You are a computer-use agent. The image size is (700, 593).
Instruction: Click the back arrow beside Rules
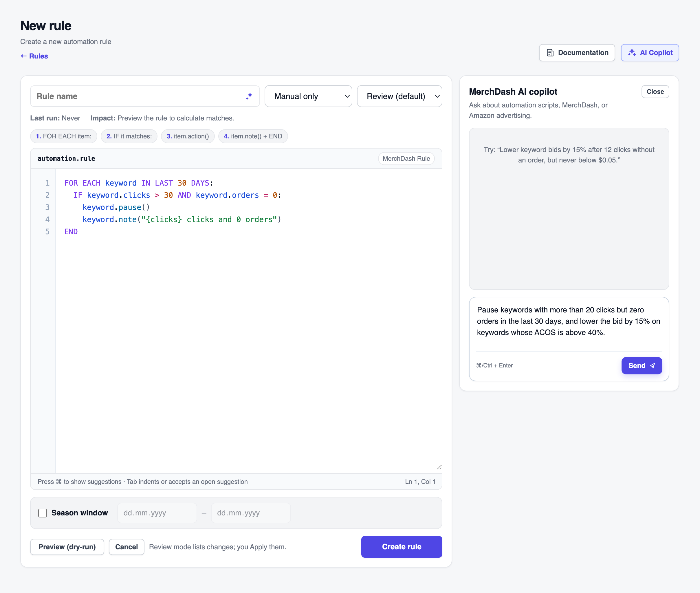click(x=23, y=56)
